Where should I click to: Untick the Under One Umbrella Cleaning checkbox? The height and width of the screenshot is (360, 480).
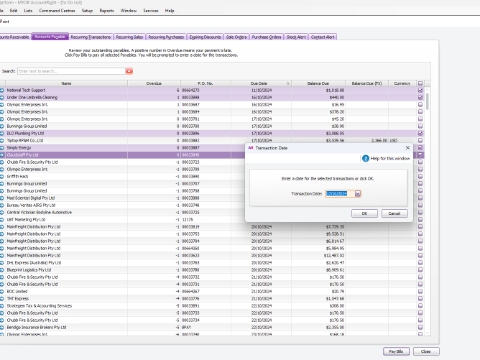click(420, 97)
